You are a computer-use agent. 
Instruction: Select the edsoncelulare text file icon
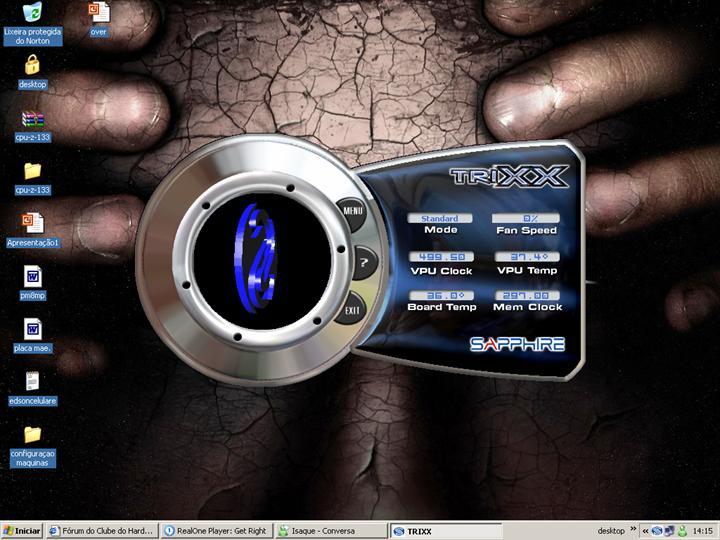(33, 388)
